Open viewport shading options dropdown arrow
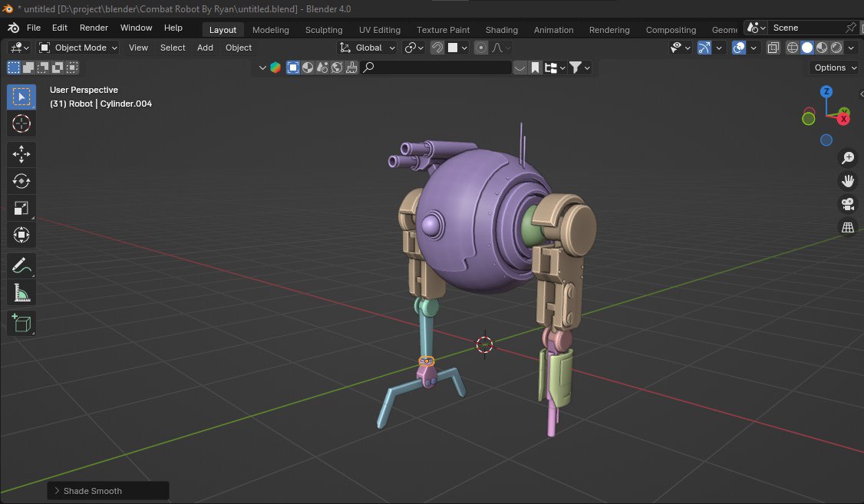The image size is (864, 504). pyautogui.click(x=851, y=48)
